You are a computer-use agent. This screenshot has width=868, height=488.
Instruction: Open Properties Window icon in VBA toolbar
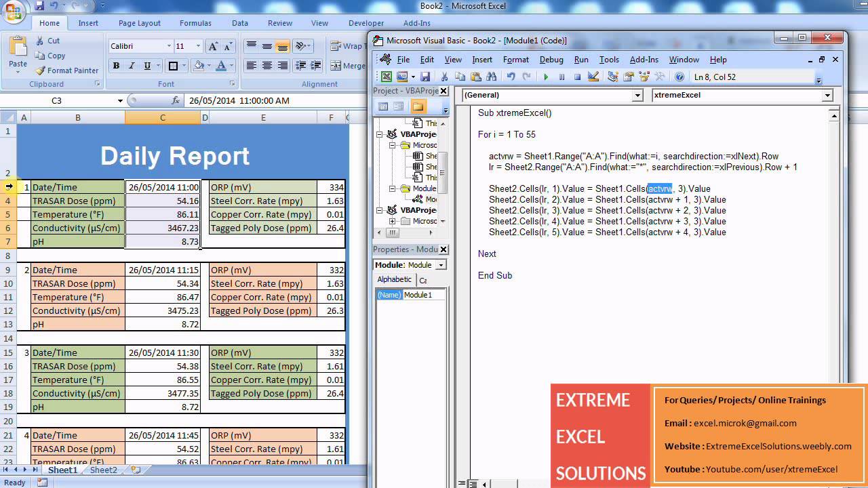[x=629, y=77]
